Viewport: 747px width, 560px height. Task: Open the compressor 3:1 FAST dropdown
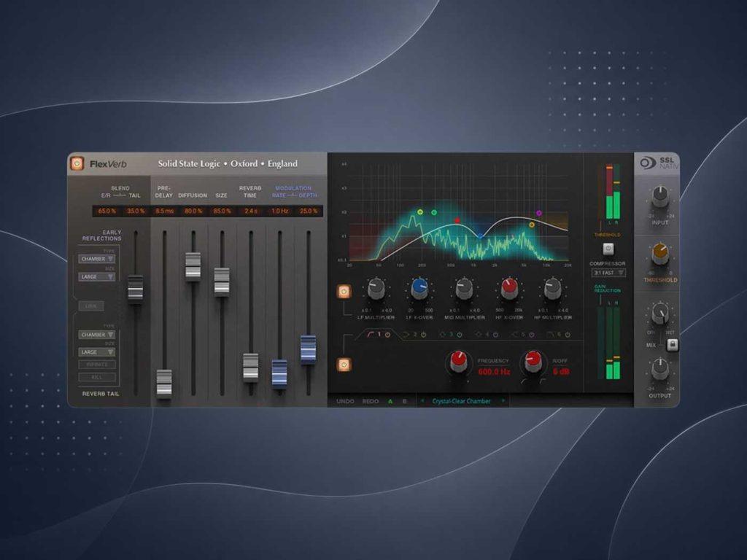click(x=608, y=273)
